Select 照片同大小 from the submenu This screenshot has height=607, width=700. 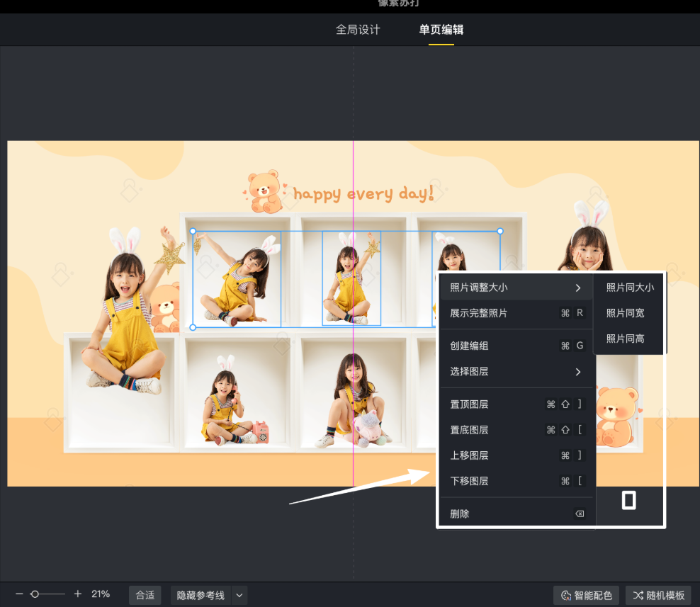pyautogui.click(x=630, y=288)
